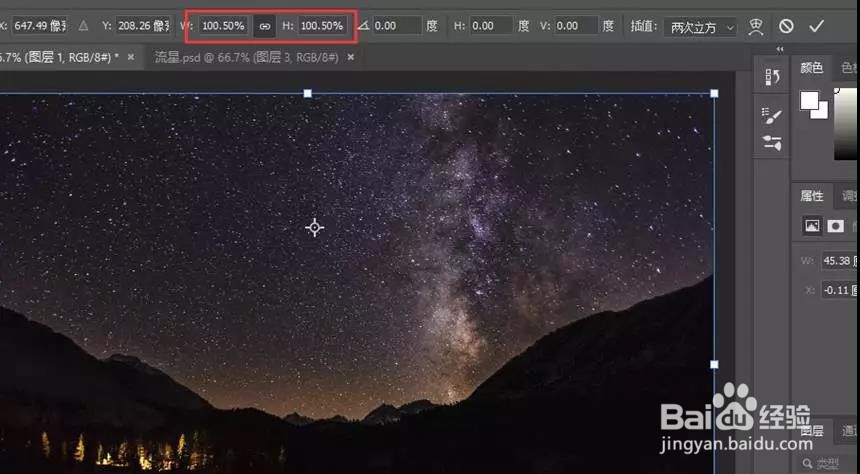Cancel the transform with the circle-slash icon
The image size is (860, 474).
(x=786, y=26)
